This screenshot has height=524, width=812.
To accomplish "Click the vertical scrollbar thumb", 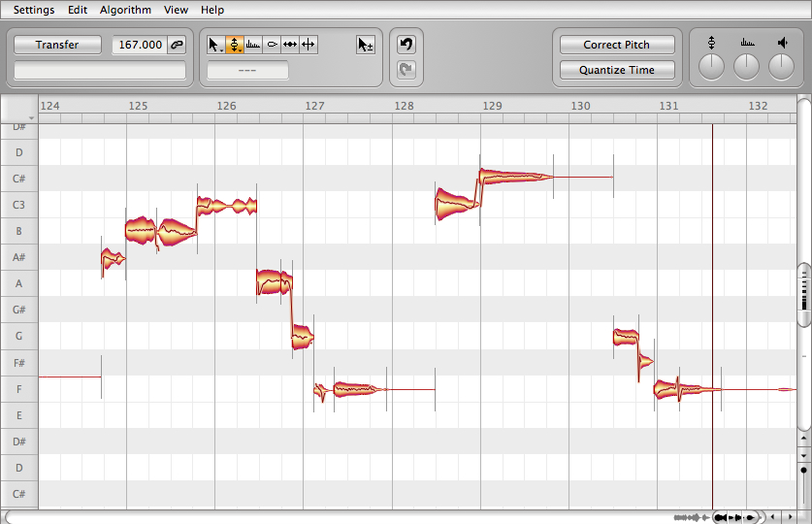I will click(804, 295).
